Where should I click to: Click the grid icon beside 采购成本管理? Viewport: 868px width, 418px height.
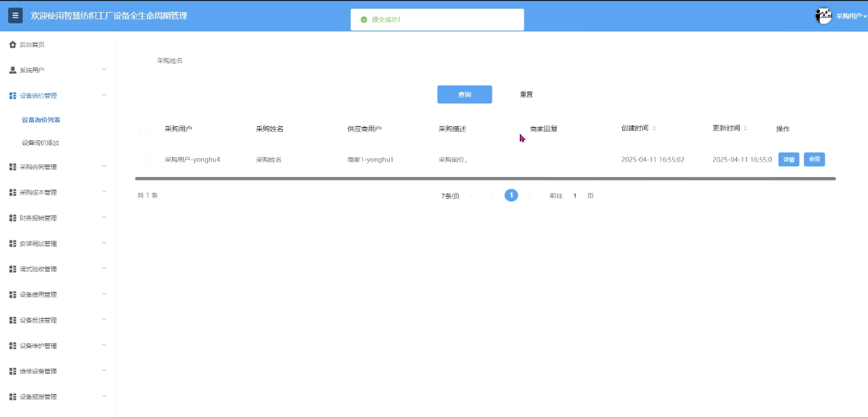tap(13, 192)
